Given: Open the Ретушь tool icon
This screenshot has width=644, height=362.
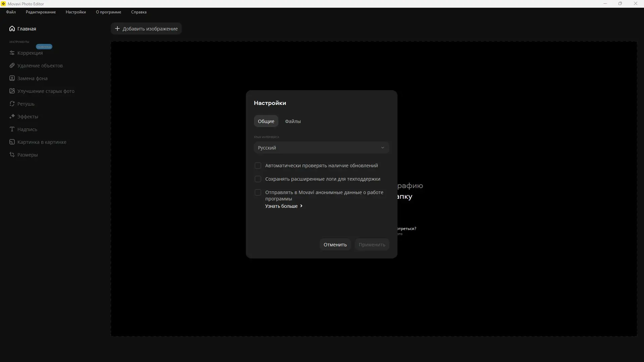Looking at the screenshot, I should [x=12, y=104].
